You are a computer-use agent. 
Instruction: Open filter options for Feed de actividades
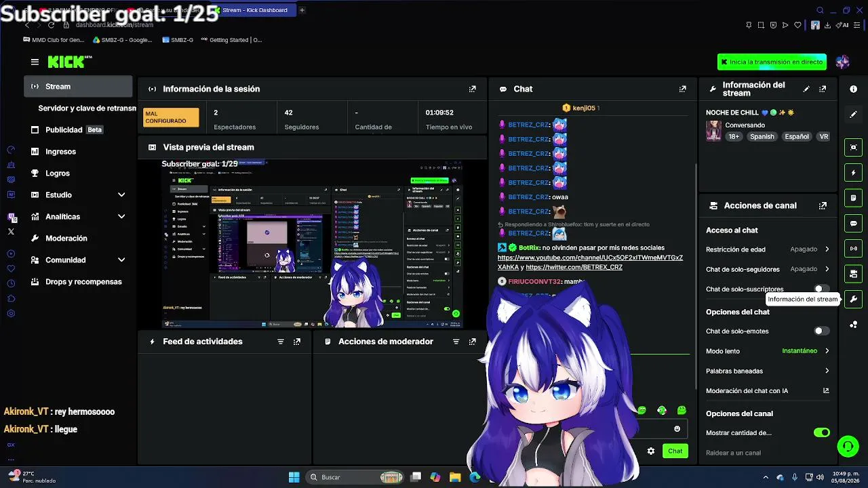pos(281,342)
